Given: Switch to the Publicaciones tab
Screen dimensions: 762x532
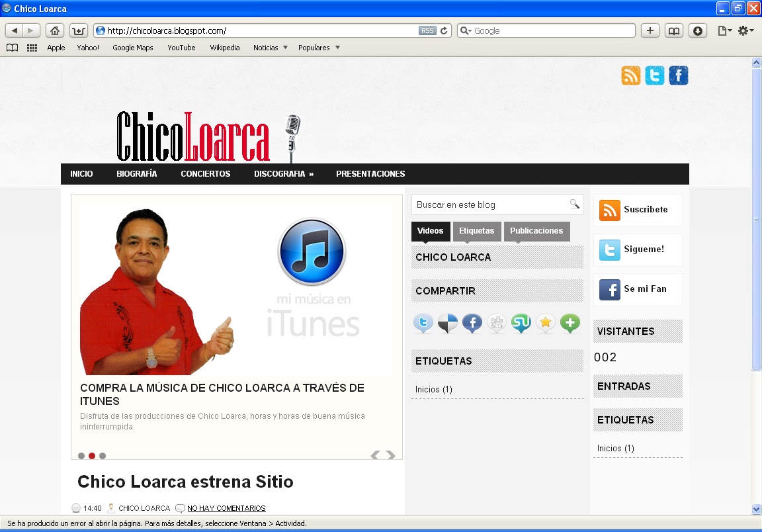Looking at the screenshot, I should [x=536, y=231].
